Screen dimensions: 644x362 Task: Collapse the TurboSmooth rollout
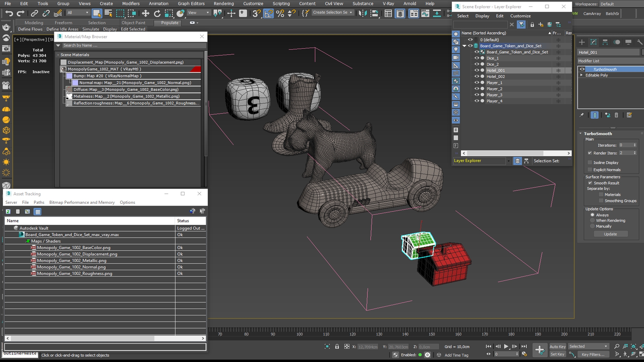tap(581, 133)
